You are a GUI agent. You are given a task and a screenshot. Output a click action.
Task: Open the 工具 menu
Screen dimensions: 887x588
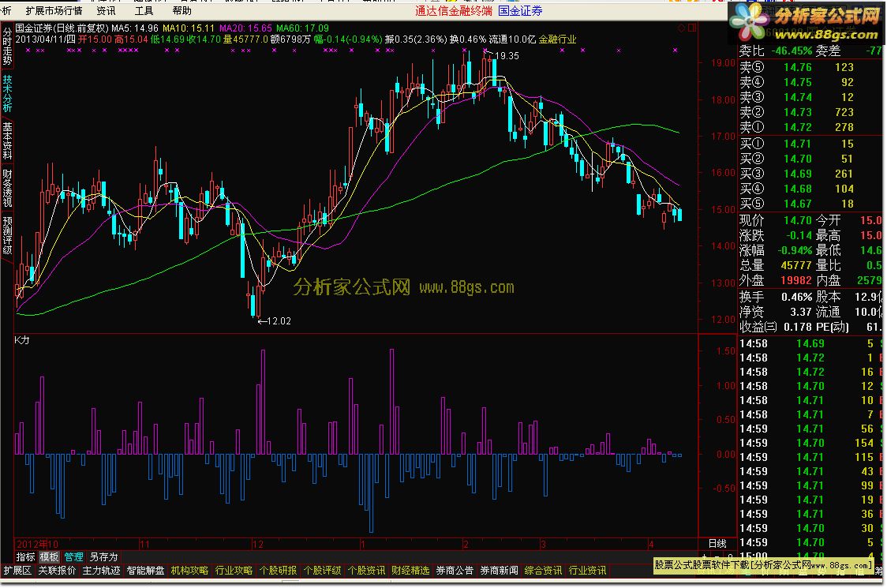[x=144, y=11]
